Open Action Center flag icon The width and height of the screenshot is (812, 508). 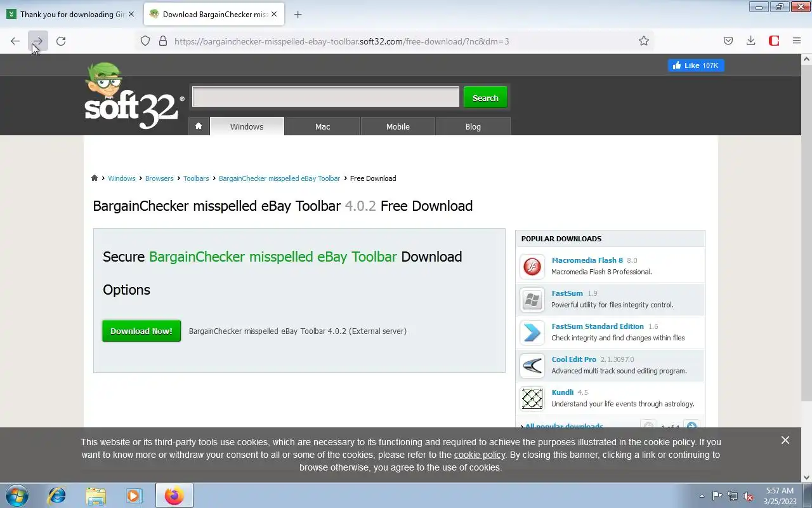tap(717, 496)
